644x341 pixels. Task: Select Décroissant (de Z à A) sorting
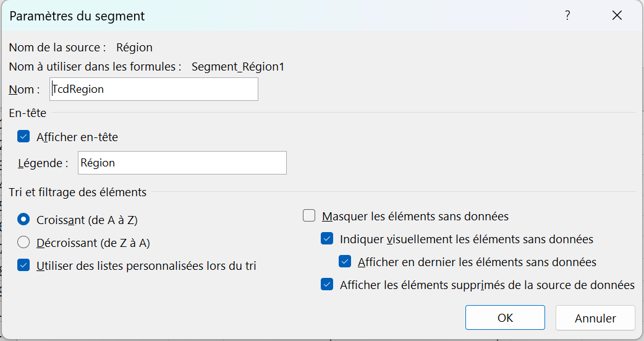(23, 242)
